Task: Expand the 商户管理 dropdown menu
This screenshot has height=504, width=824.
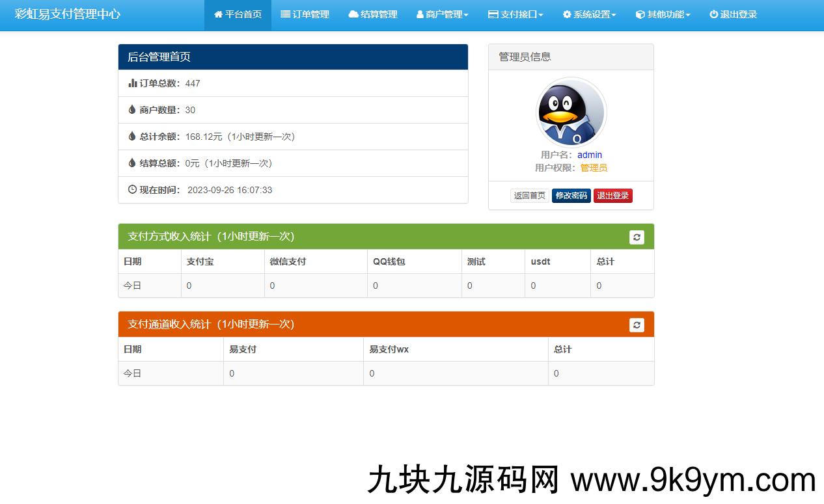Action: [442, 14]
